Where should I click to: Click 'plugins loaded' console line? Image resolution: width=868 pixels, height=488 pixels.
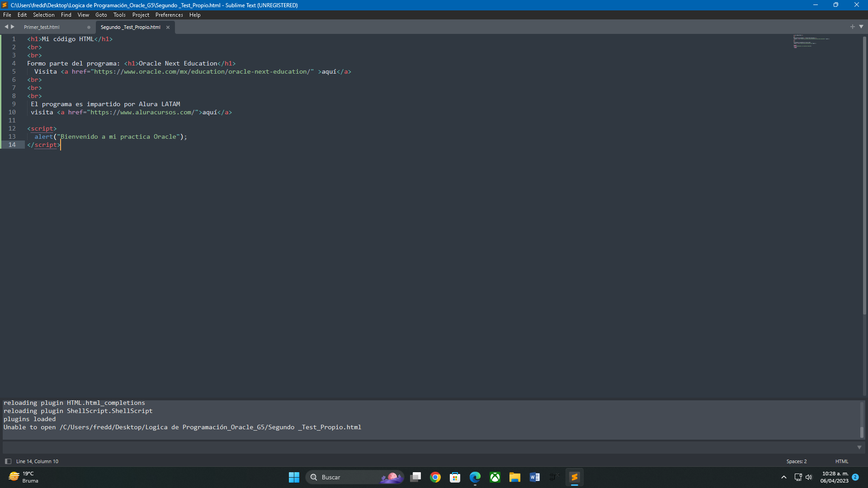(29, 419)
